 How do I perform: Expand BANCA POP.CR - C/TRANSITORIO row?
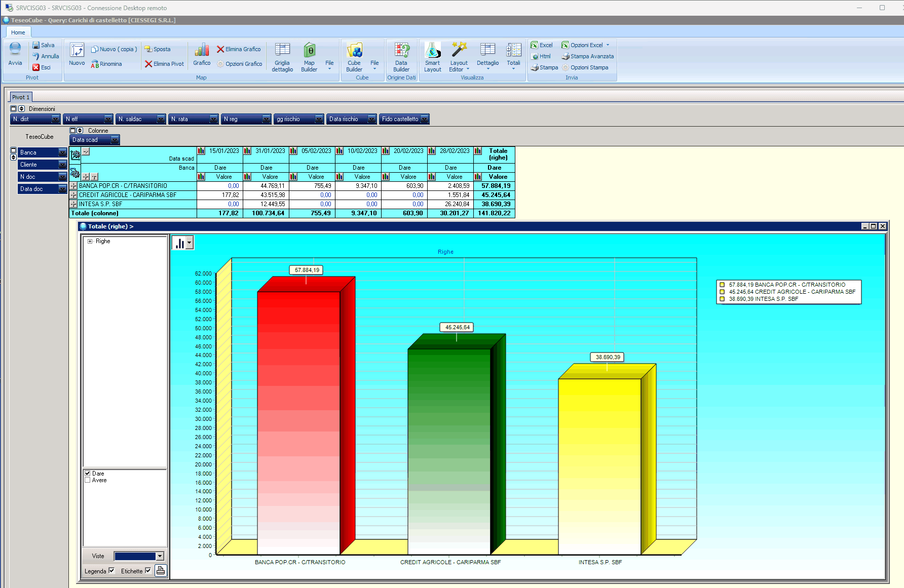pyautogui.click(x=73, y=186)
